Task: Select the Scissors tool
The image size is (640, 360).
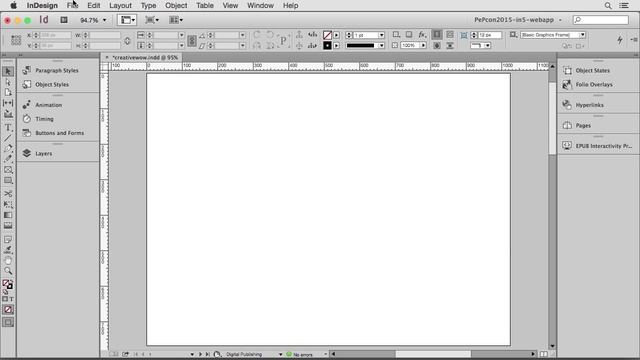Action: (x=8, y=194)
